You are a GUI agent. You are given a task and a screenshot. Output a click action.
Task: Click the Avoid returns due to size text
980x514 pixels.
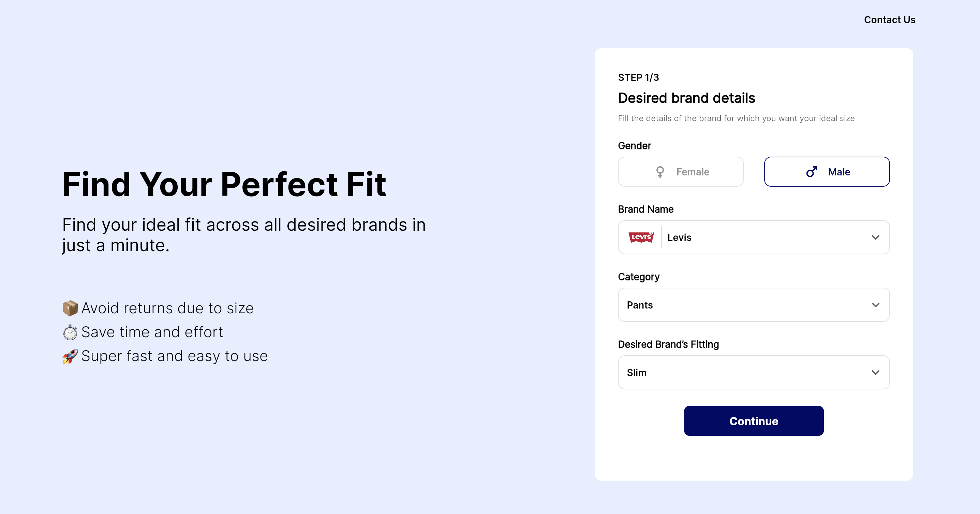[167, 309]
